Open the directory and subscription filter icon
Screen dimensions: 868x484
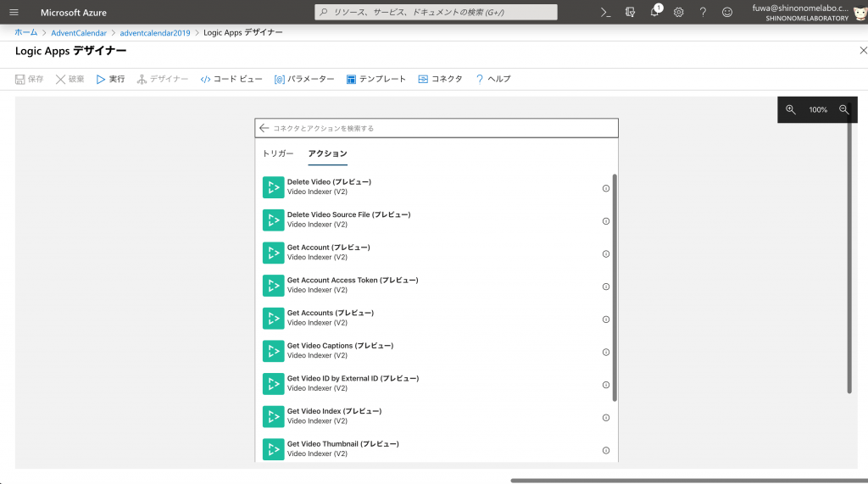[630, 12]
